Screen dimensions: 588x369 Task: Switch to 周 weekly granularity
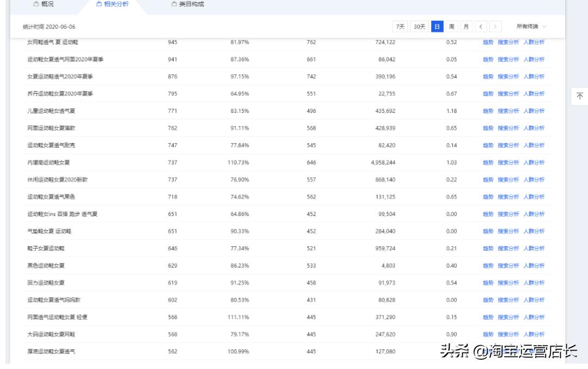452,26
